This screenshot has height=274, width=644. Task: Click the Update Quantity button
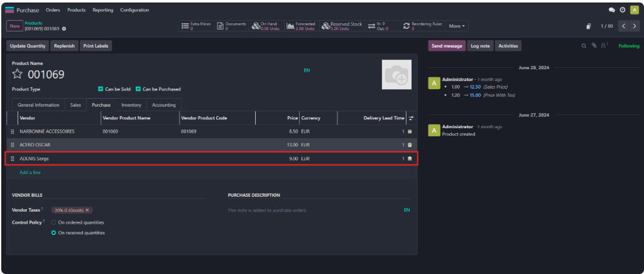pyautogui.click(x=28, y=46)
